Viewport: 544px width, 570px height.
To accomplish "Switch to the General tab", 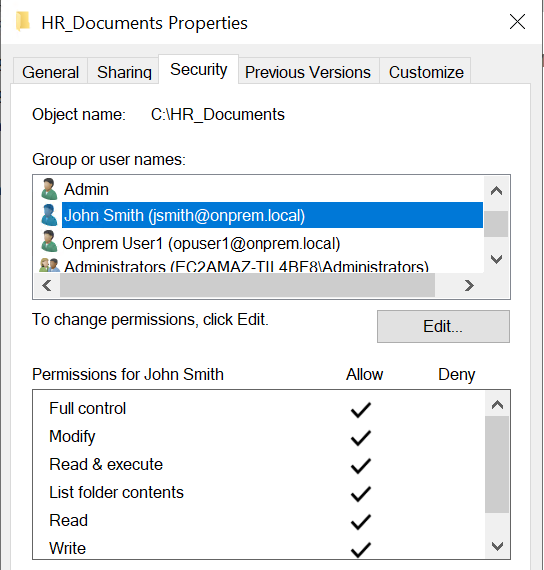I will tap(51, 71).
